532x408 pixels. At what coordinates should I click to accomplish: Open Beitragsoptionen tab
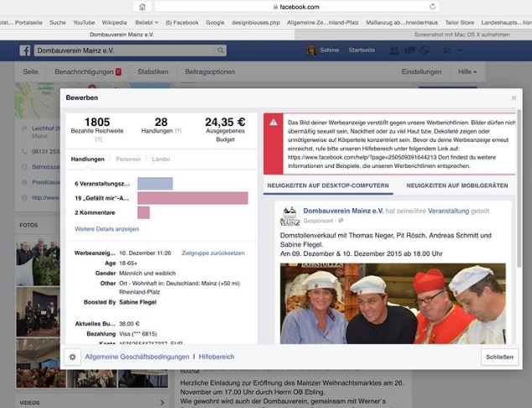(x=210, y=72)
